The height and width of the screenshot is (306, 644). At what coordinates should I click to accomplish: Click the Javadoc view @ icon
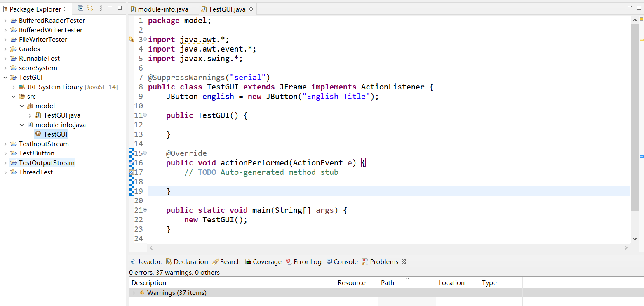point(133,261)
